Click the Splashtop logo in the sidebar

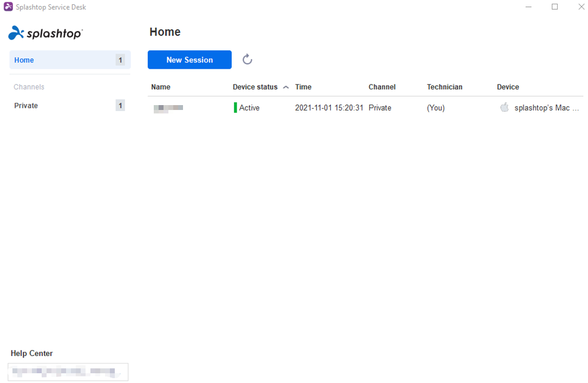[45, 33]
